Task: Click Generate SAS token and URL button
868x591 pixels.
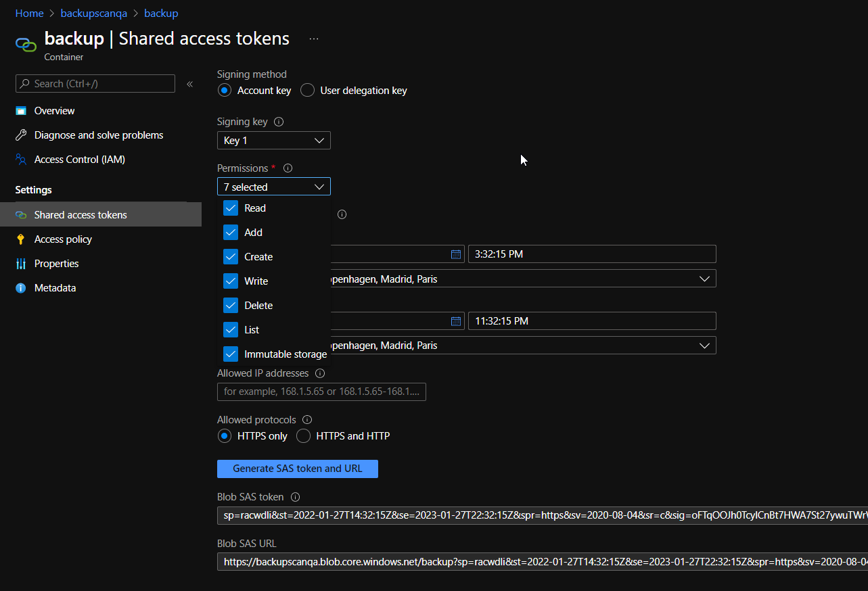Action: tap(298, 469)
